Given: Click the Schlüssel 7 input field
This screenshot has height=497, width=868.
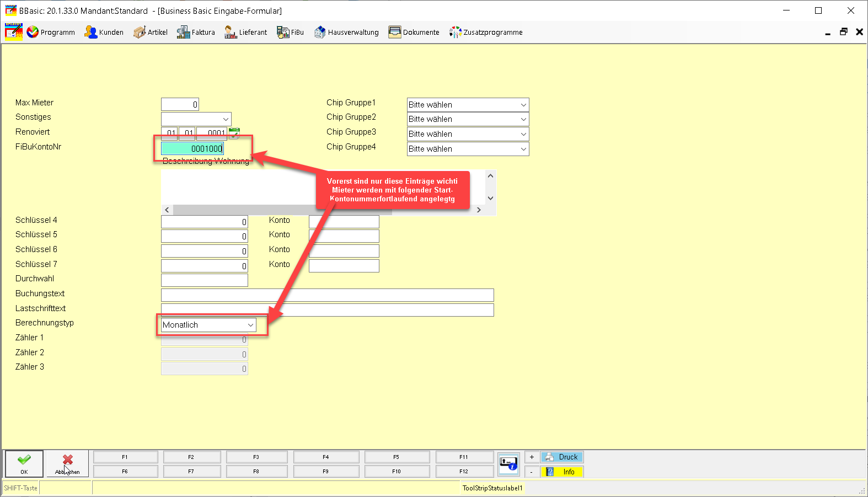Looking at the screenshot, I should click(205, 266).
